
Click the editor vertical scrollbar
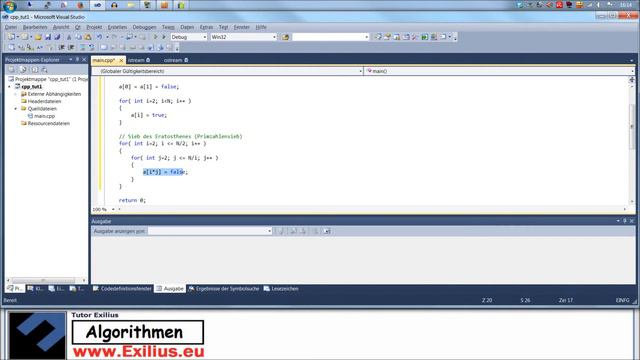click(632, 127)
